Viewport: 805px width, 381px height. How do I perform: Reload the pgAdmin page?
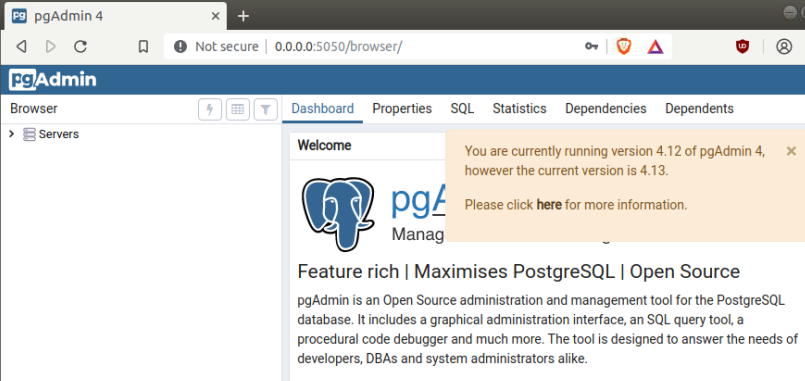80,47
